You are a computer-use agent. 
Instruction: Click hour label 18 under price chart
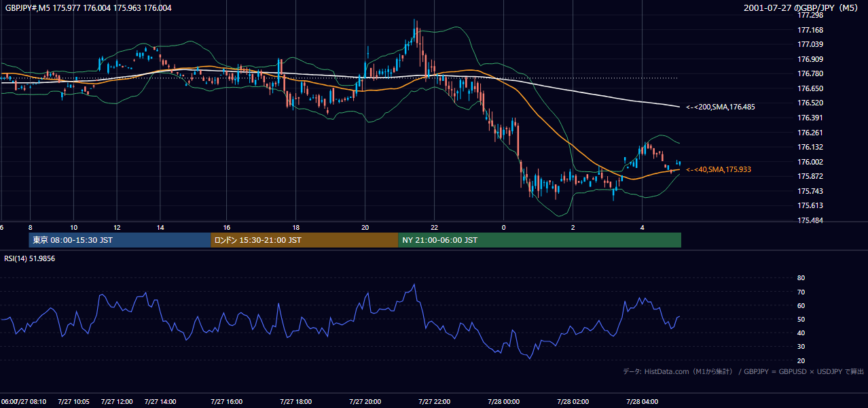(296, 227)
